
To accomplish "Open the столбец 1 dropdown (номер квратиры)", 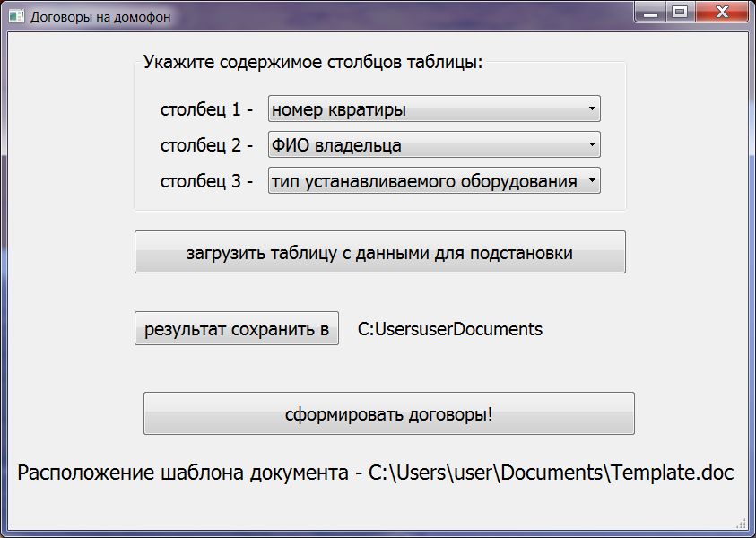I will pyautogui.click(x=434, y=109).
